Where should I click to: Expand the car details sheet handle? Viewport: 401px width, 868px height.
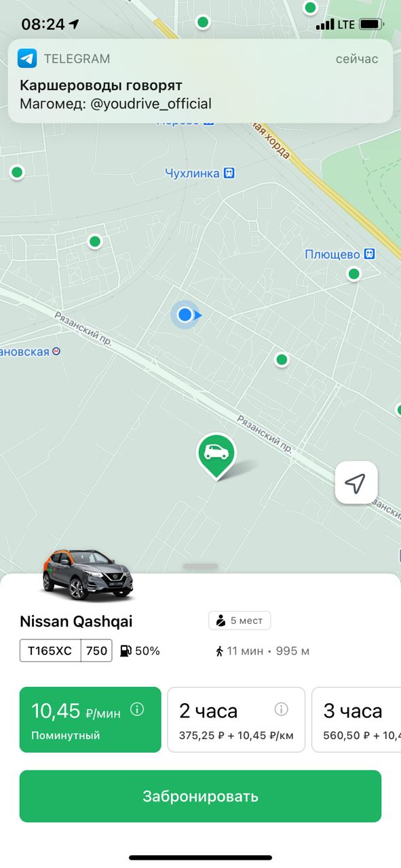click(x=201, y=566)
